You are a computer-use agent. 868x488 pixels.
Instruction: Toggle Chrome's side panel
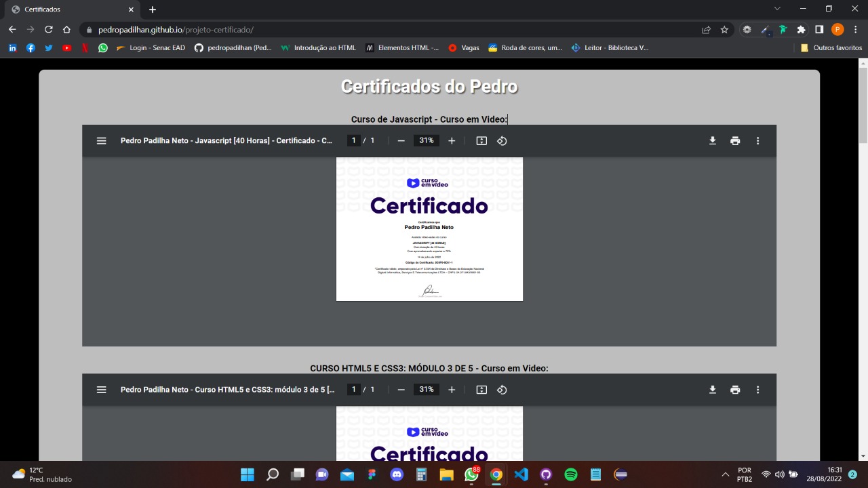pos(819,29)
